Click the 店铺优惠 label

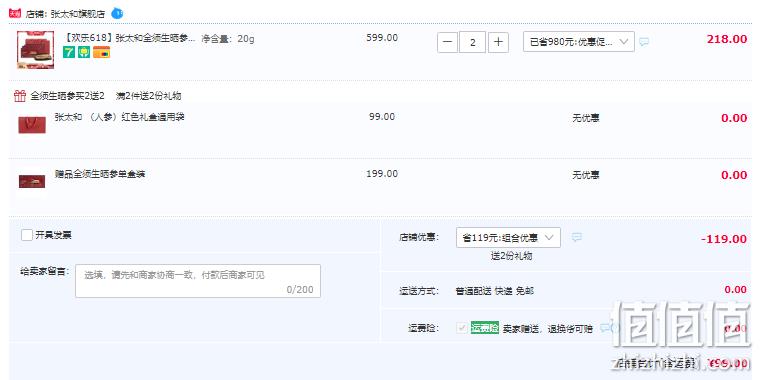point(419,238)
